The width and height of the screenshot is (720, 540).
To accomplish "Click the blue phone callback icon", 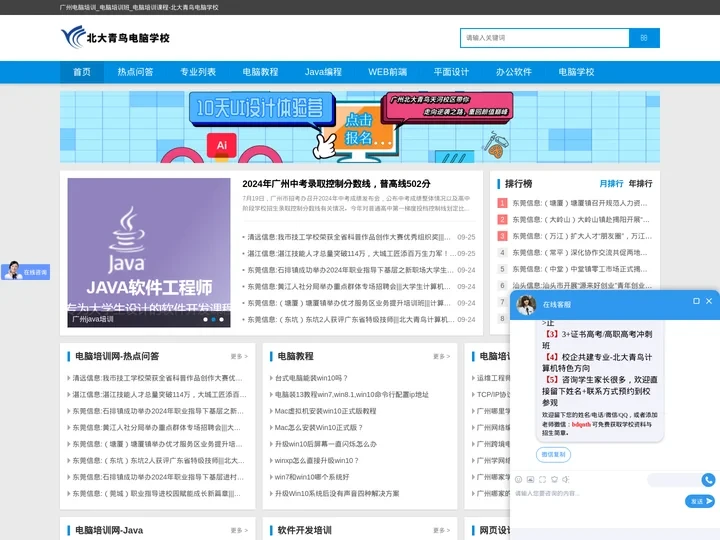I will [x=708, y=480].
